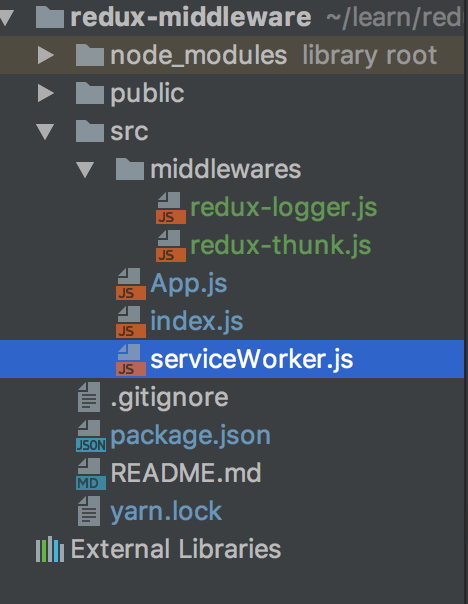The height and width of the screenshot is (604, 468).
Task: Collapse the src folder arrow
Action: pos(45,131)
